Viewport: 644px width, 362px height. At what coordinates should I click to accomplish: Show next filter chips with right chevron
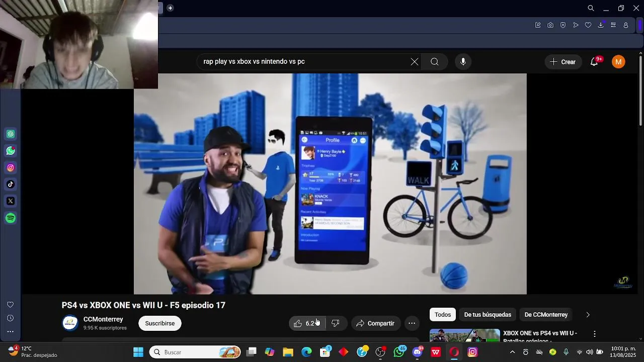coord(588,315)
